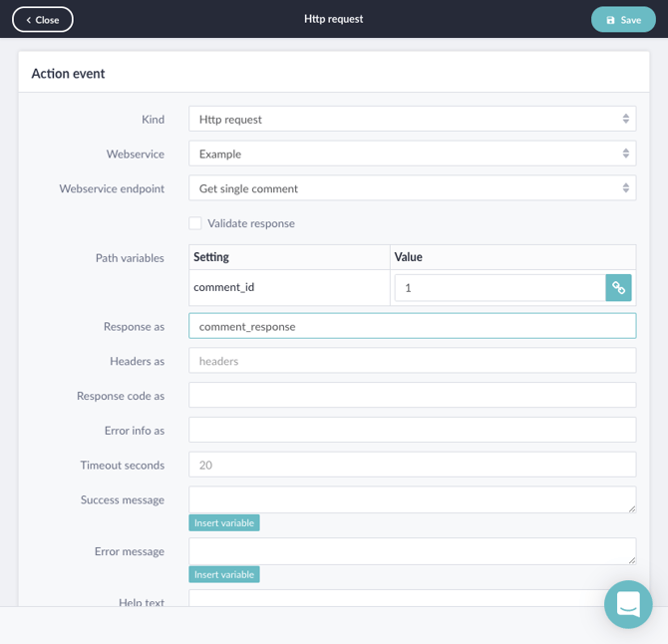Click the link icon beside comment_id value

619,288
